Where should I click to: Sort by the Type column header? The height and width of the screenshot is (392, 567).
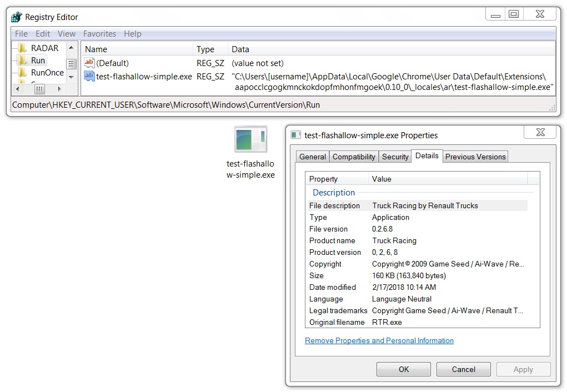(x=210, y=49)
